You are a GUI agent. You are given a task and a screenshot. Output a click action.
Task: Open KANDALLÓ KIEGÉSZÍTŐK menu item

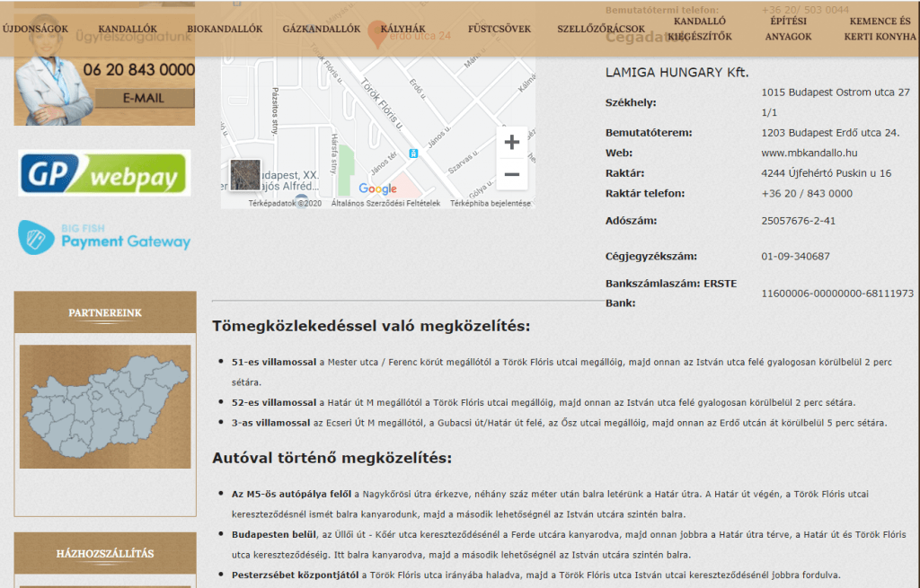(x=700, y=29)
